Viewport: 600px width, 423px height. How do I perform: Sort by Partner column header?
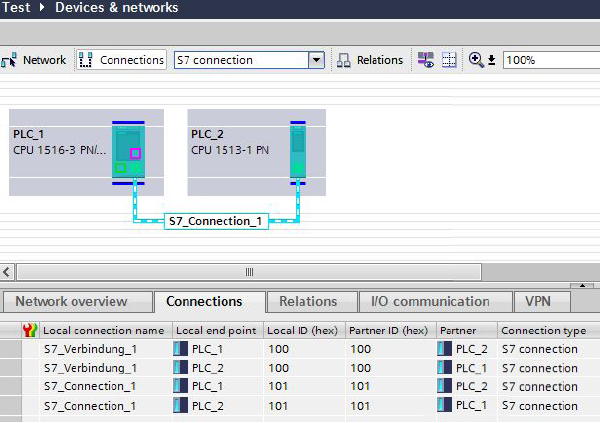467,330
